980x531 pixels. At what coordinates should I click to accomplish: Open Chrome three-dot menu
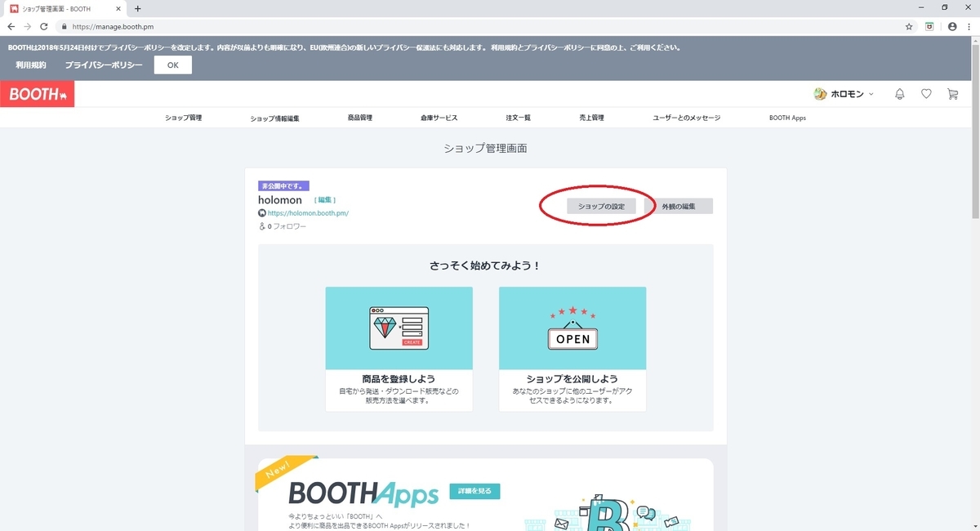(970, 26)
